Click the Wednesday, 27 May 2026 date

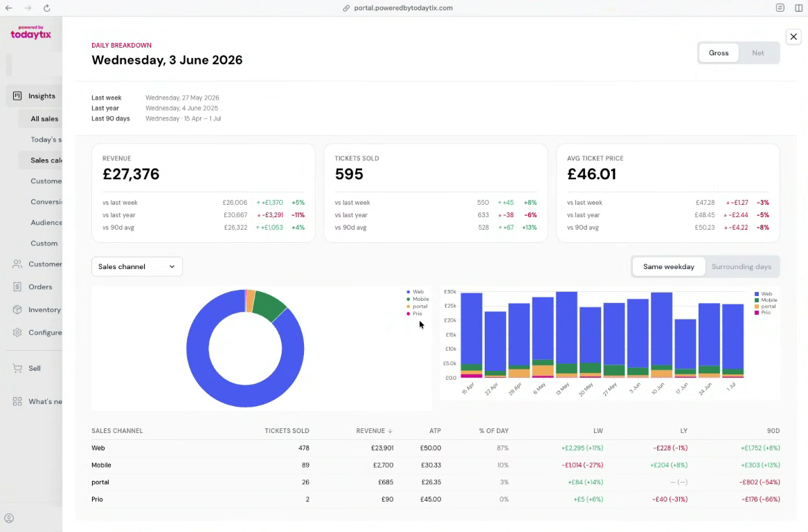pos(182,98)
